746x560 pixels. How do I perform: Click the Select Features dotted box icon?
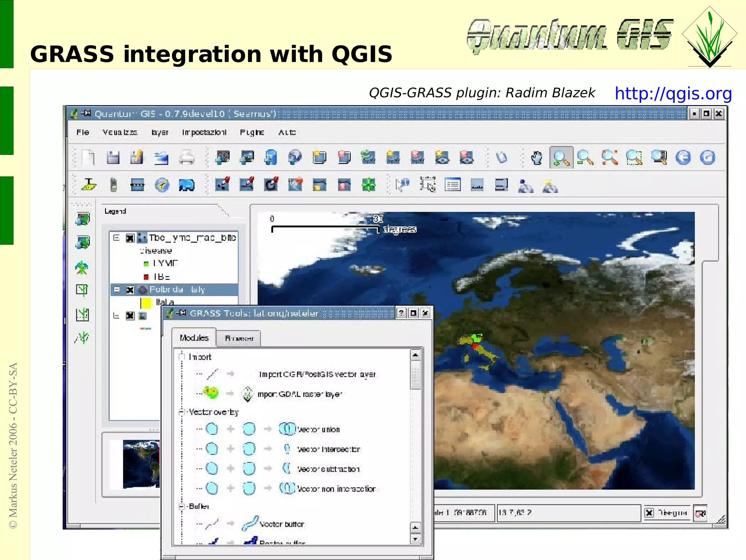[428, 185]
